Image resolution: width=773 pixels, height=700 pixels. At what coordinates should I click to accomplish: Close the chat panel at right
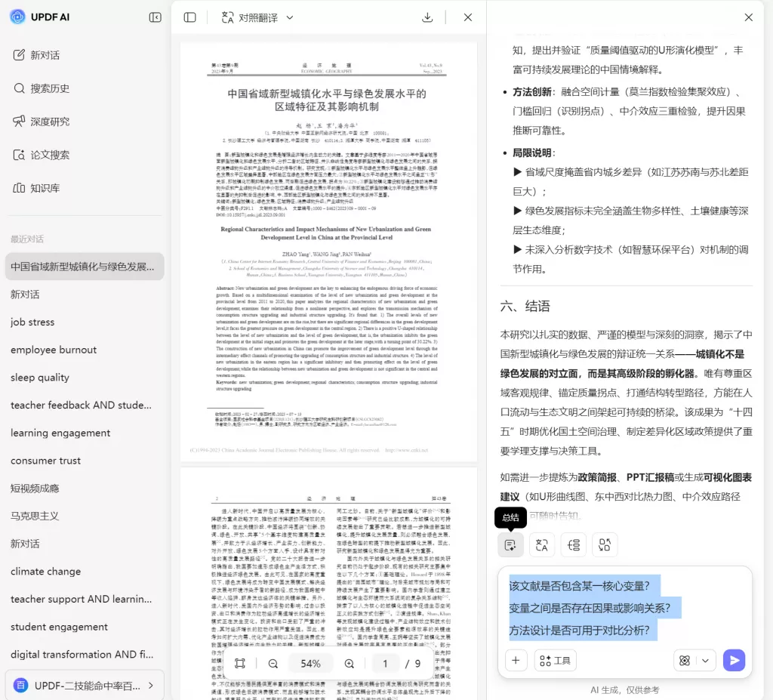[748, 17]
